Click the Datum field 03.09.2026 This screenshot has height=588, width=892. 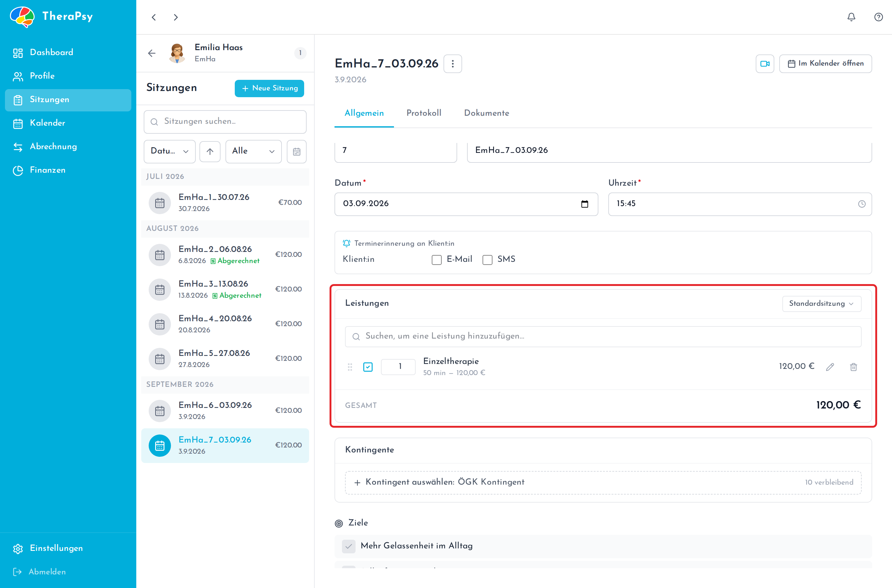tap(466, 204)
